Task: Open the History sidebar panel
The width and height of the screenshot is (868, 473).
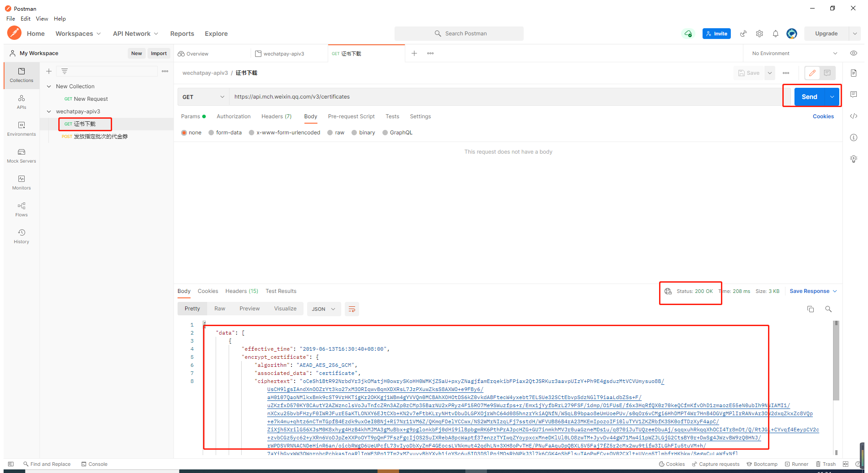Action: pos(22,236)
